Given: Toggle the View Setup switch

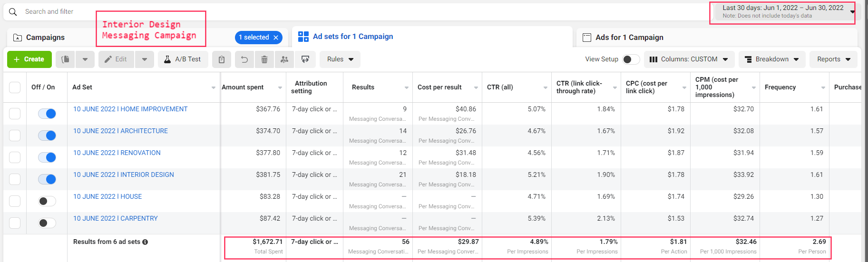Looking at the screenshot, I should coord(631,59).
